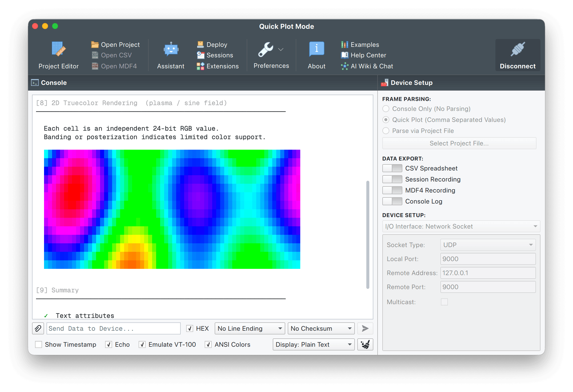The height and width of the screenshot is (392, 573).
Task: Click the "Text attributes" console line
Action: click(x=85, y=316)
